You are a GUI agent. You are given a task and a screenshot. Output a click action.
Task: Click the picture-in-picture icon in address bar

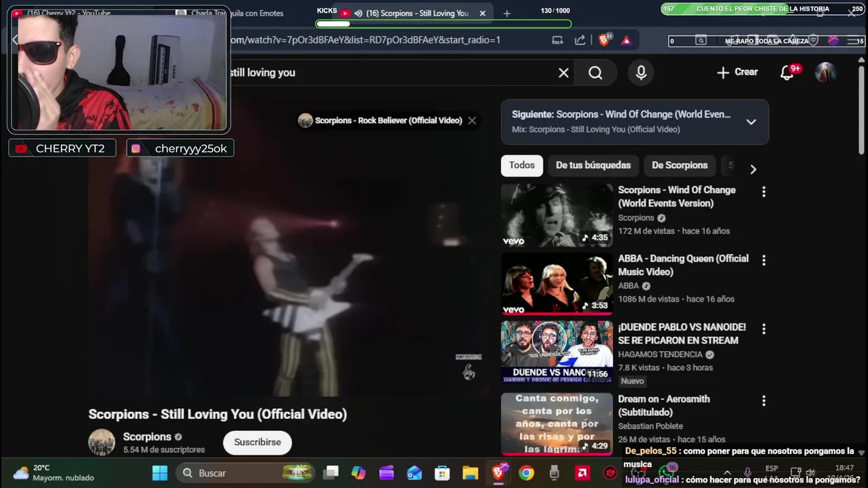557,40
